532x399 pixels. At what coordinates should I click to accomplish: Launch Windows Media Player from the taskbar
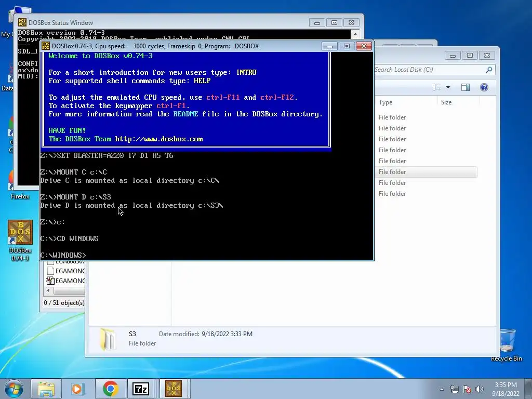click(78, 389)
